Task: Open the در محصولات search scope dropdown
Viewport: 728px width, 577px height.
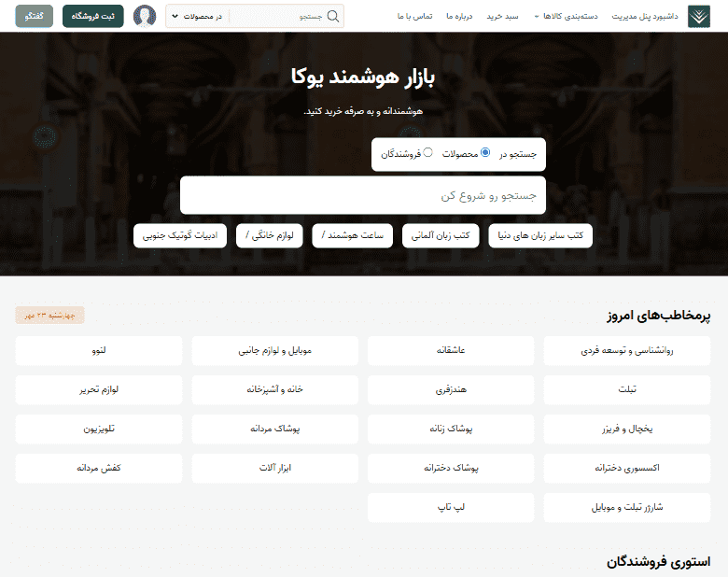Action: coord(197,17)
